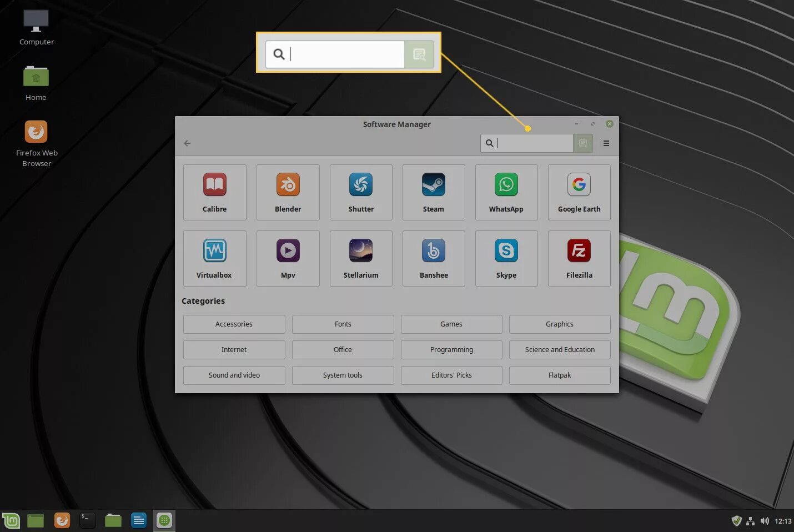The image size is (794, 532).
Task: Browse the Flatpak category
Action: [x=560, y=375]
